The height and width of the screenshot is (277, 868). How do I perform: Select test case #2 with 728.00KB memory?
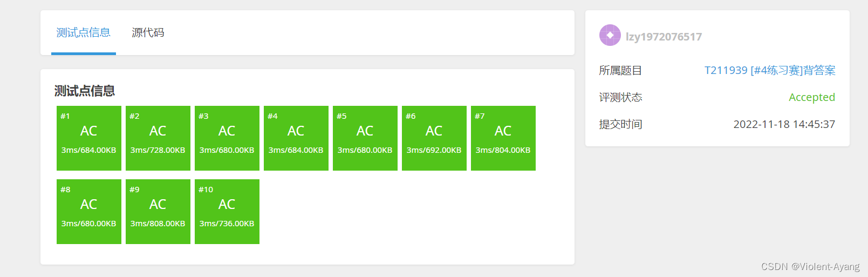click(x=158, y=138)
